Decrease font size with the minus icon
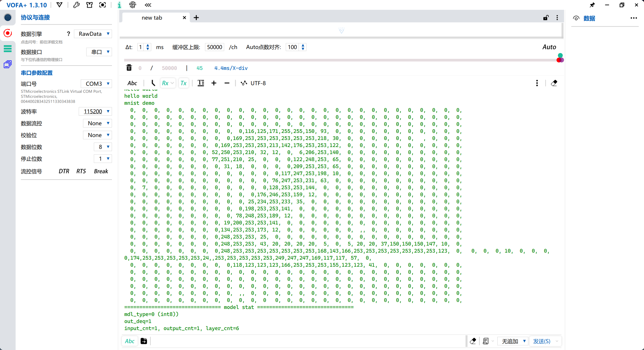The width and height of the screenshot is (644, 350). click(227, 83)
